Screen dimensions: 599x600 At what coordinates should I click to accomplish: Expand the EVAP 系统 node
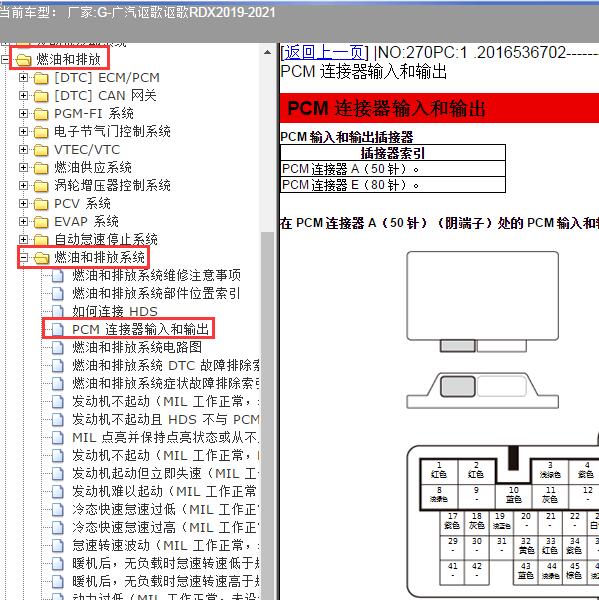pyautogui.click(x=23, y=222)
